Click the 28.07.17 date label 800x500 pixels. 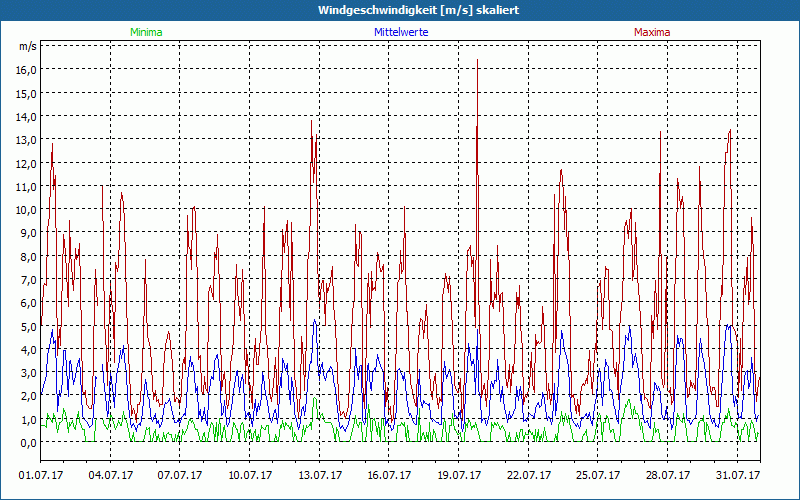[x=667, y=475]
